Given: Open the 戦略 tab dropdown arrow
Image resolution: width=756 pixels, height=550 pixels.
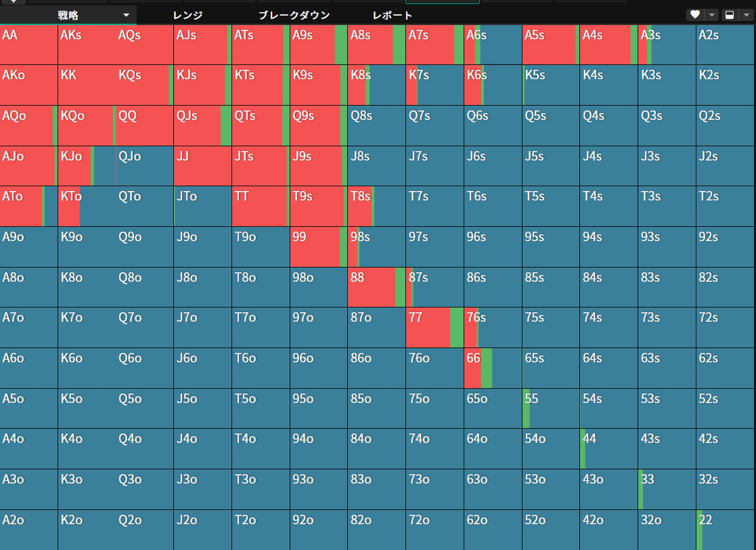Looking at the screenshot, I should (127, 15).
